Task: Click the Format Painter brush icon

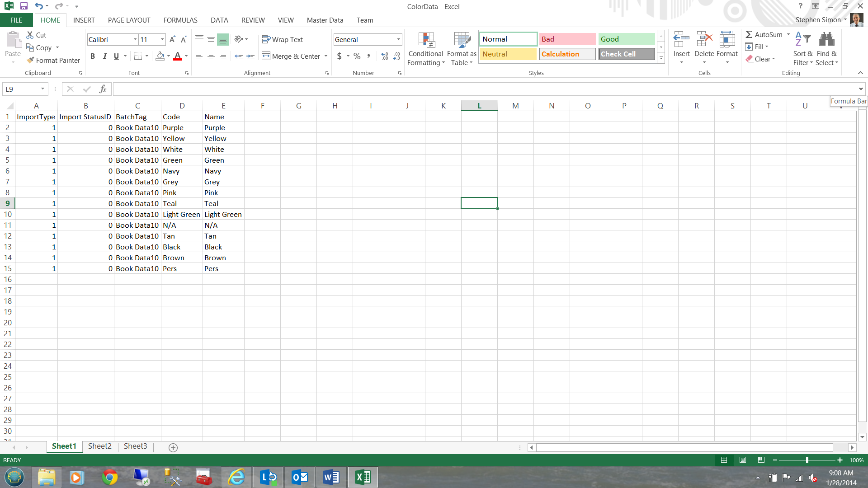Action: 30,60
